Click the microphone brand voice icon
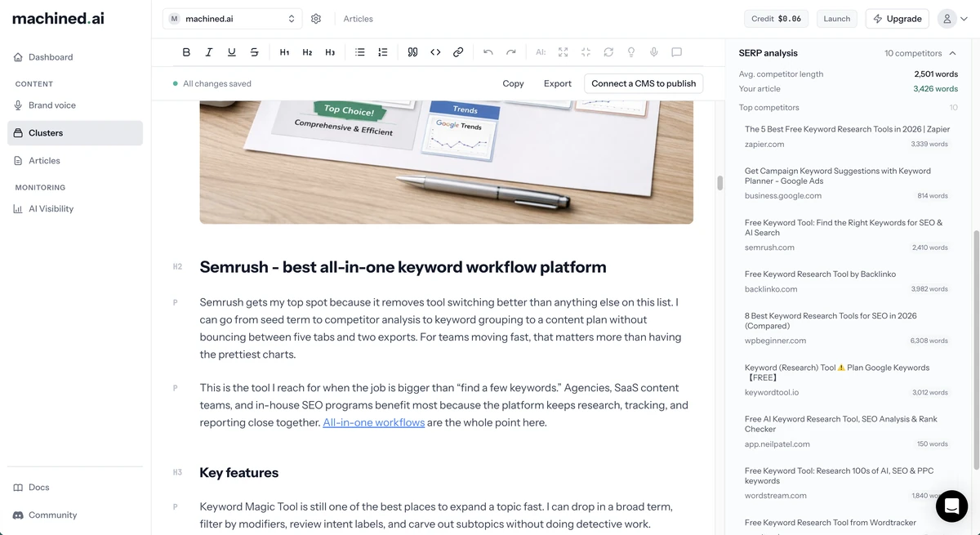The width and height of the screenshot is (980, 535). coord(654,52)
